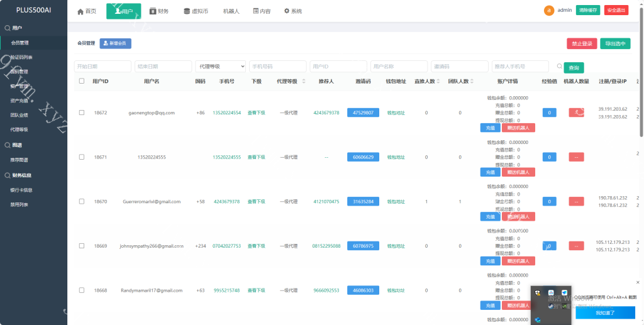Check the box for user 18671
Viewport: 644px width, 325px height.
pos(82,157)
